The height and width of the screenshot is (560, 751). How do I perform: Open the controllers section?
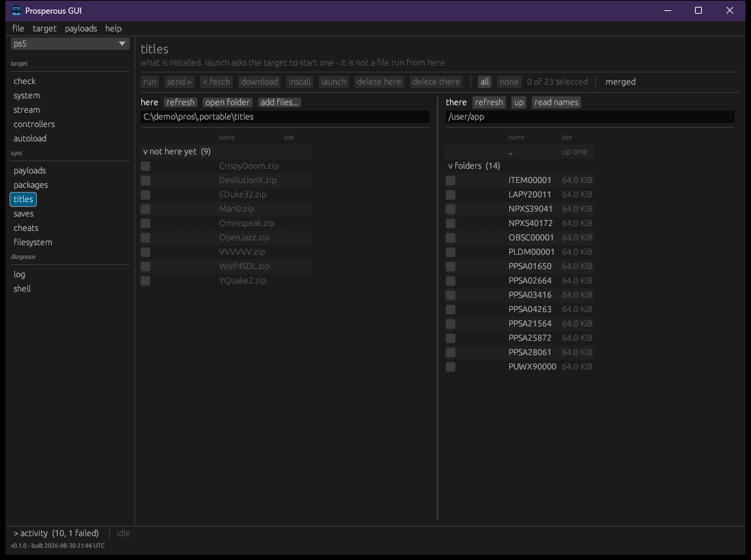34,124
